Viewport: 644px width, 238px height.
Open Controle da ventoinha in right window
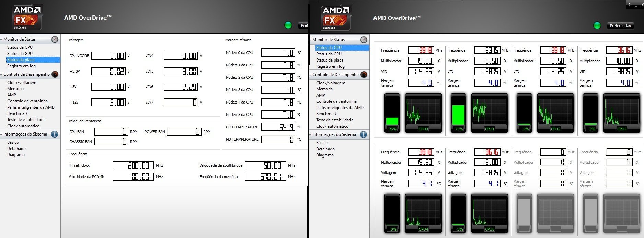pos(336,101)
